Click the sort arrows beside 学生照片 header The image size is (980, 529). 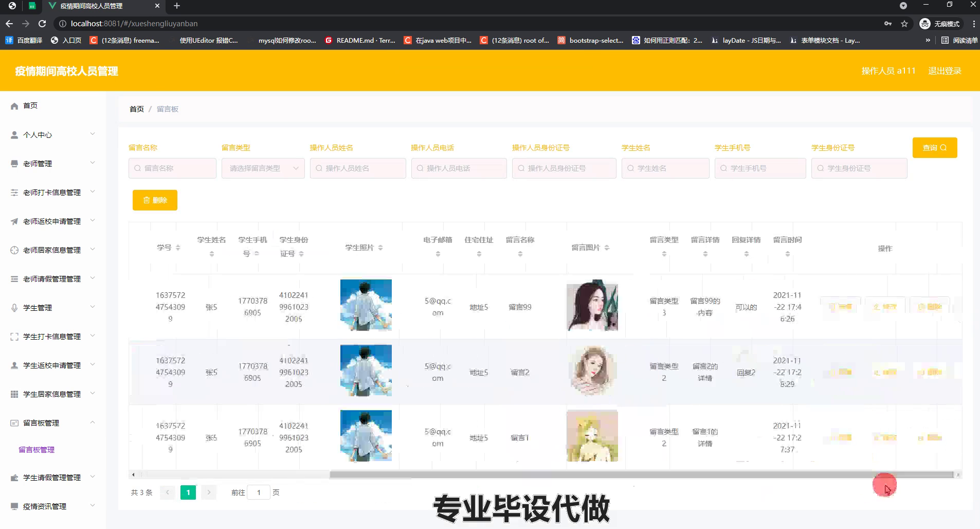coord(380,248)
